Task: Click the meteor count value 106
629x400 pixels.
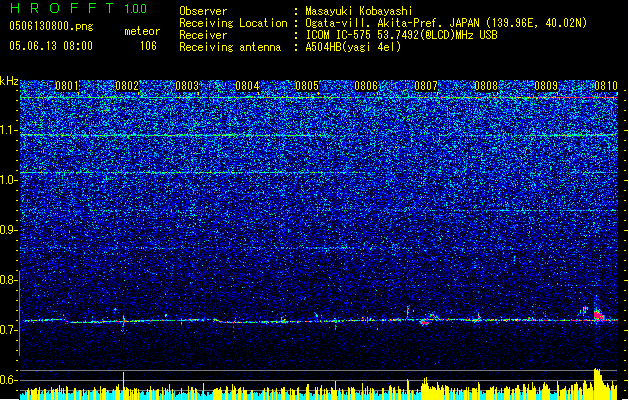Action: coord(148,46)
